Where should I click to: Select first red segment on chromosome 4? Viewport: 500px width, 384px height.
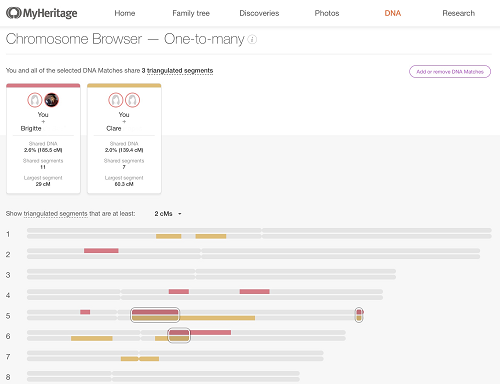tap(179, 292)
